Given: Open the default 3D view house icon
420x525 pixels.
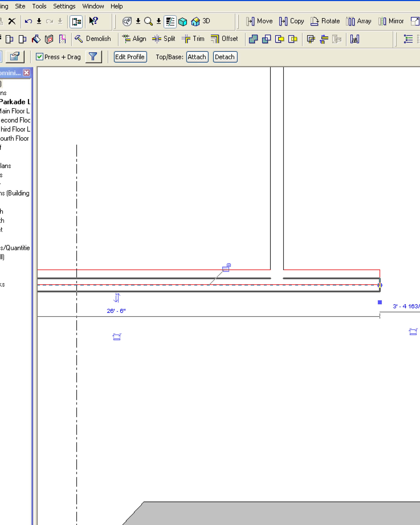Looking at the screenshot, I should click(195, 21).
